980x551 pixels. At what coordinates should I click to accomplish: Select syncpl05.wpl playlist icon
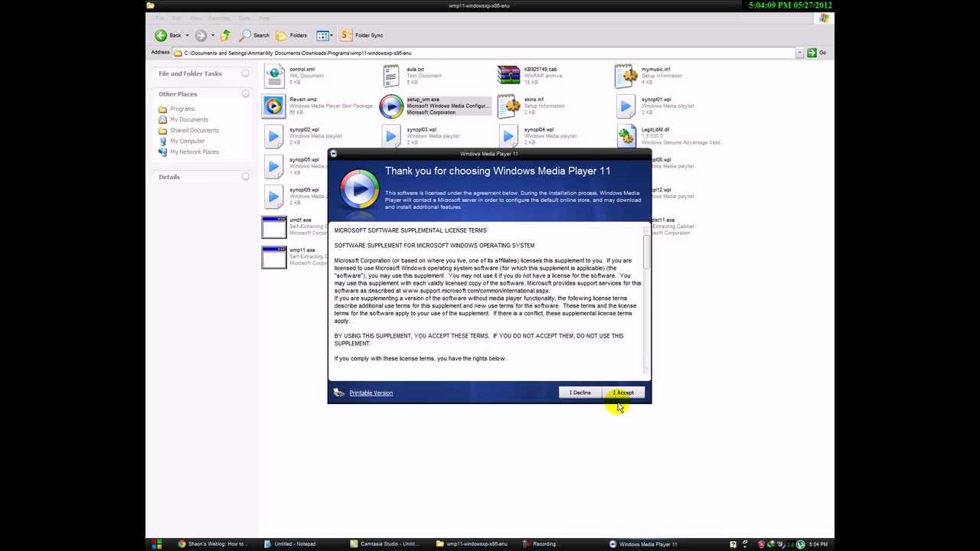(274, 166)
